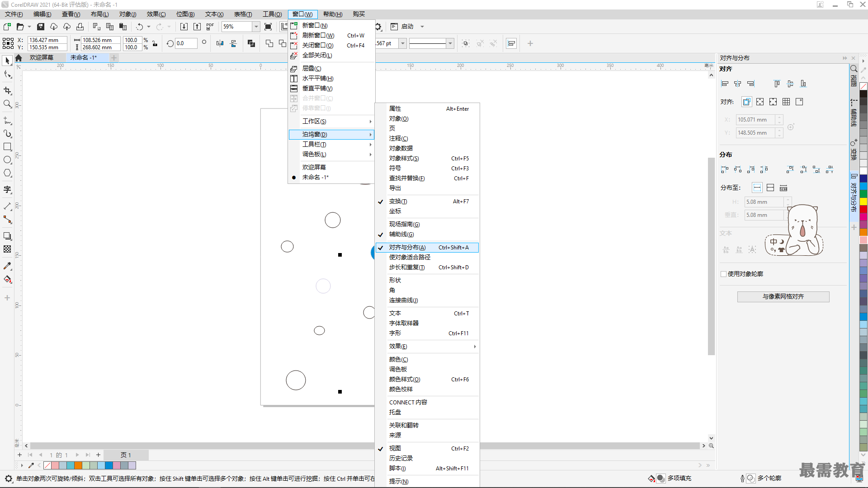Image resolution: width=868 pixels, height=488 pixels.
Task: Open the 启动 launch dropdown arrow
Action: tap(422, 27)
